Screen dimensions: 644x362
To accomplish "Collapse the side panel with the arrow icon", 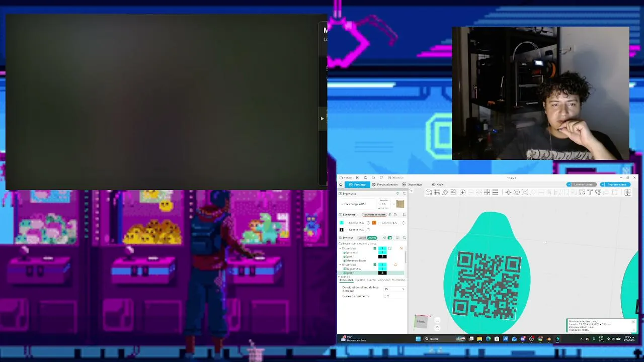I will pos(411,190).
